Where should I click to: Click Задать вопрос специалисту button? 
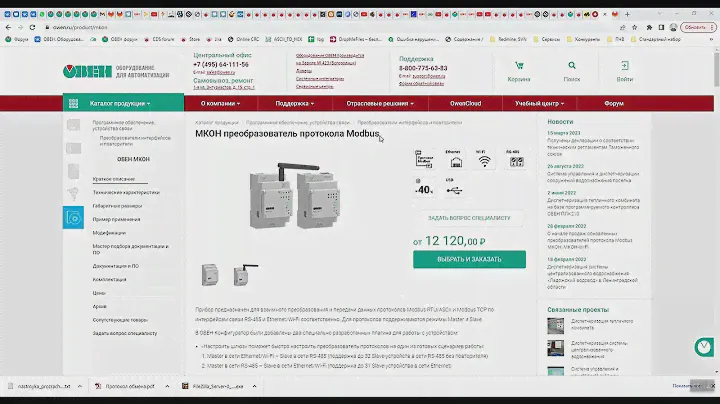[469, 217]
